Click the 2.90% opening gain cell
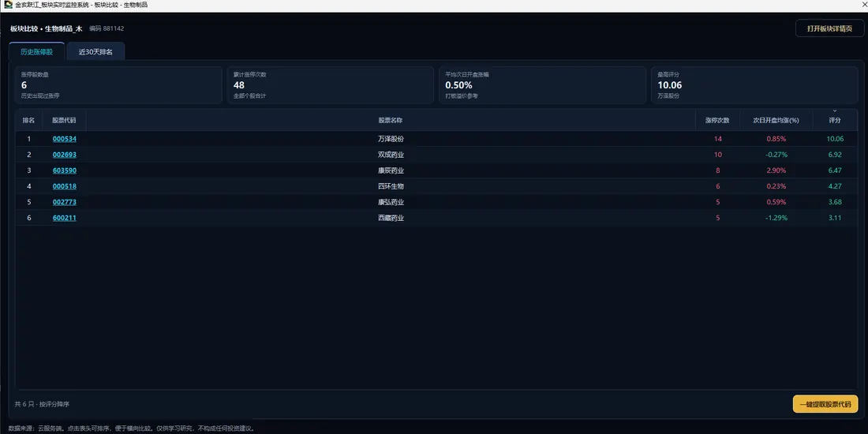This screenshot has height=434, width=868. tap(776, 170)
